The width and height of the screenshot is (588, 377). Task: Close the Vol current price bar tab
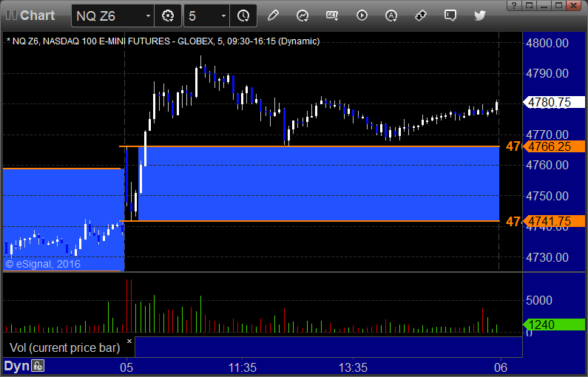coord(129,341)
